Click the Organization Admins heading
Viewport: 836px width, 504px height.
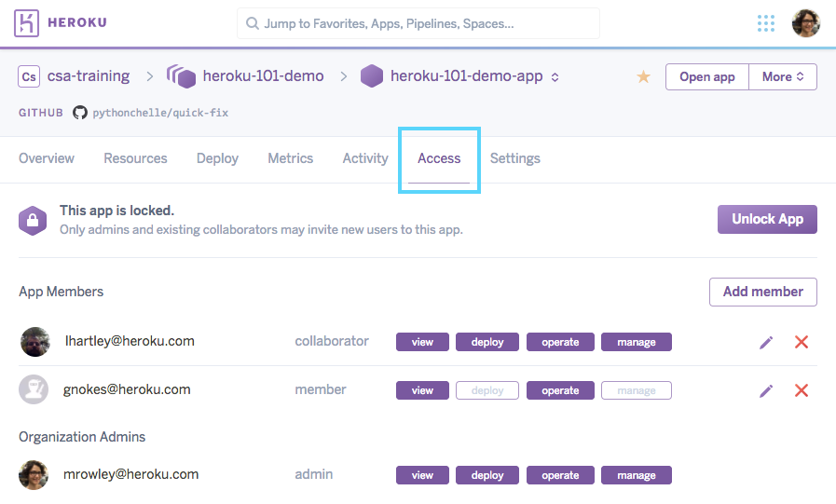82,437
